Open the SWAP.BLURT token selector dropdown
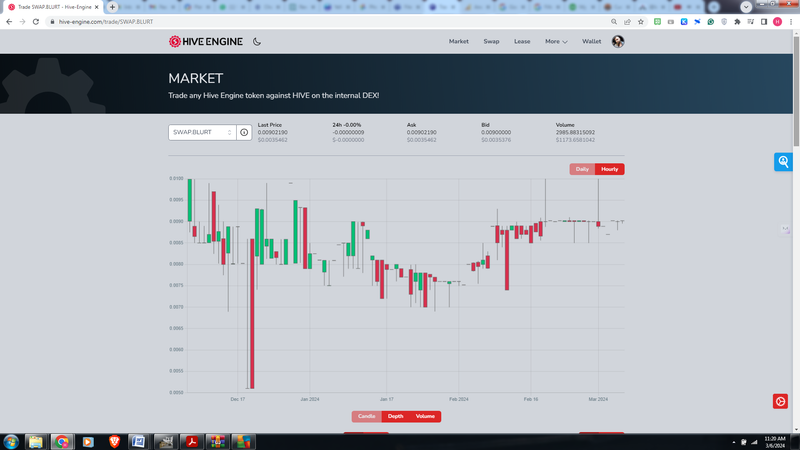 [202, 132]
